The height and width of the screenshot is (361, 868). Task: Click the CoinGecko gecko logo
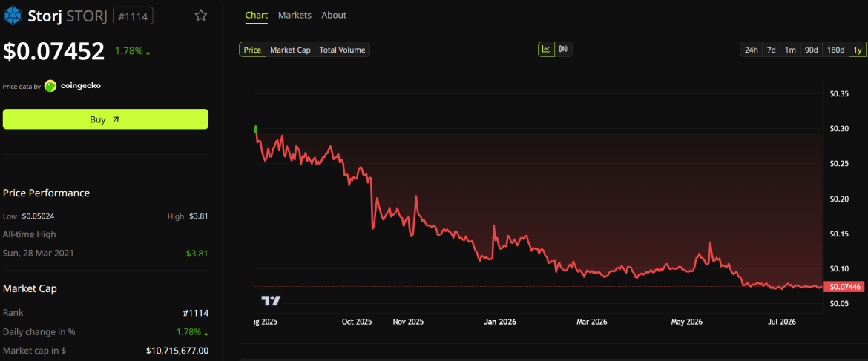[x=50, y=86]
